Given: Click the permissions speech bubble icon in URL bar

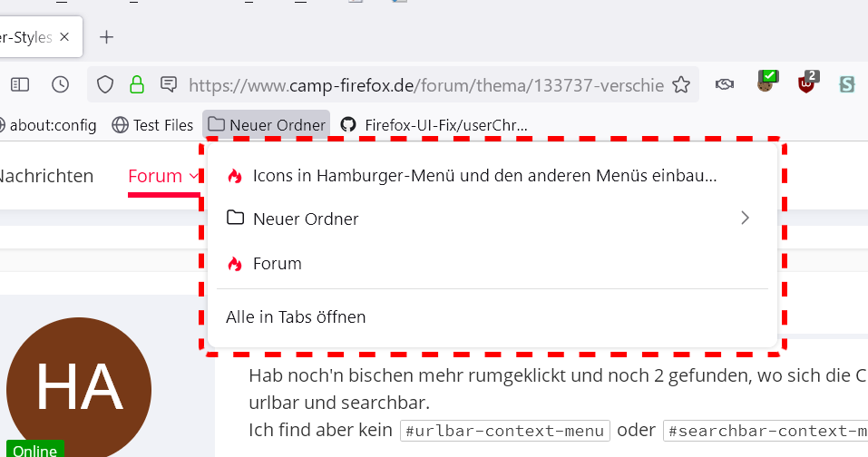Looking at the screenshot, I should click(x=168, y=85).
